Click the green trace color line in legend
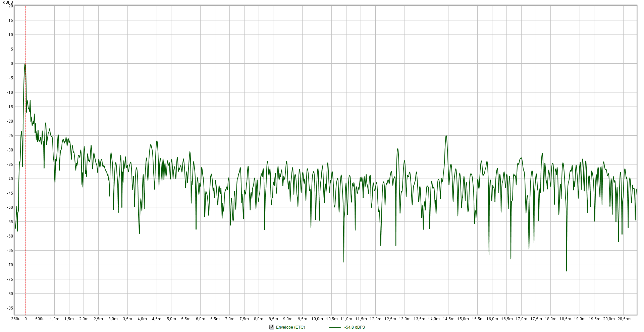The image size is (644, 332). coord(335,327)
